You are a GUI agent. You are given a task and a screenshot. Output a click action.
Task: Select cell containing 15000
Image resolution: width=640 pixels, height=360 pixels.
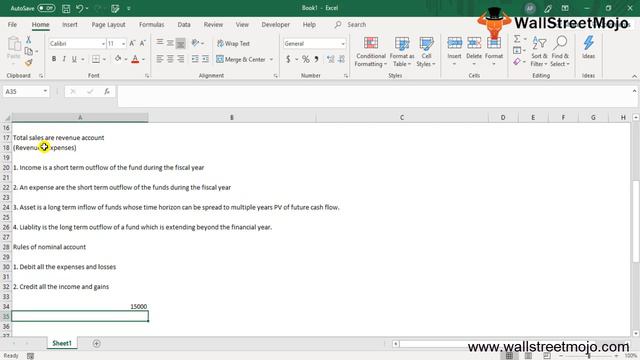pyautogui.click(x=80, y=307)
